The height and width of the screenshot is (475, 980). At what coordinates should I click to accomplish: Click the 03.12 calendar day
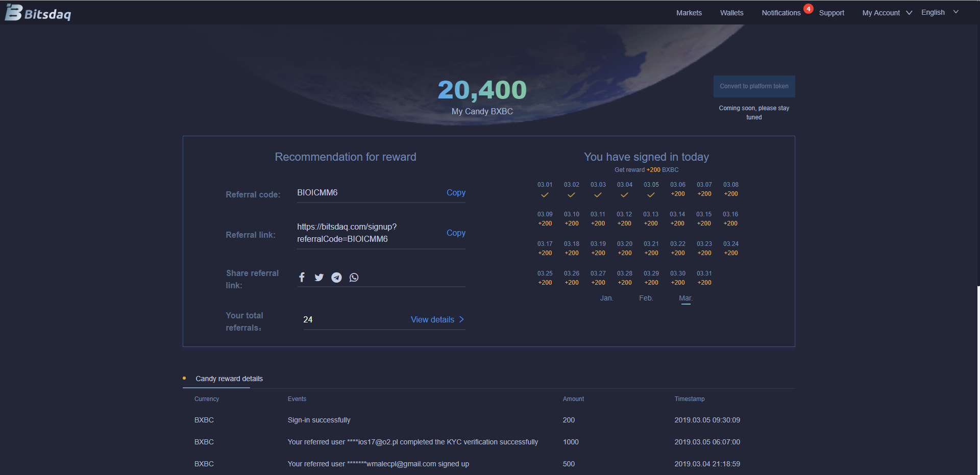(624, 219)
